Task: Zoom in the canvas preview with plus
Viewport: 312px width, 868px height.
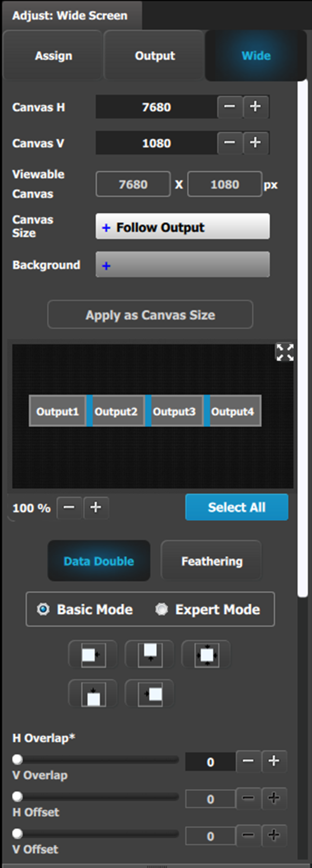Action: [96, 508]
